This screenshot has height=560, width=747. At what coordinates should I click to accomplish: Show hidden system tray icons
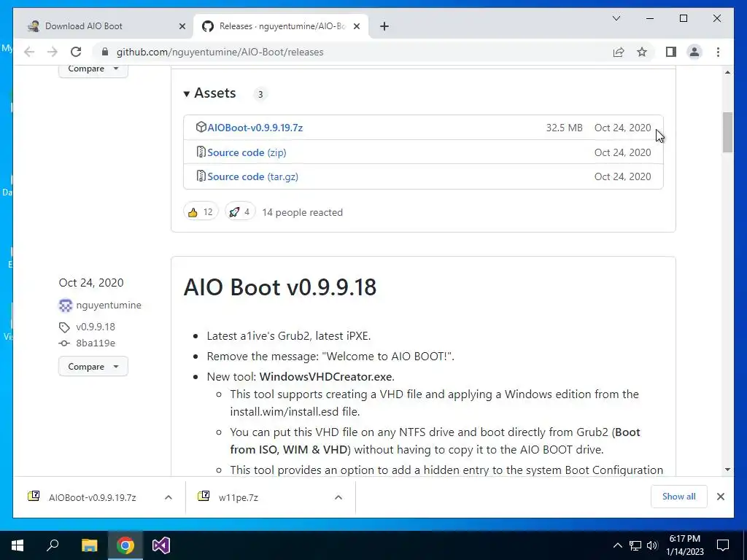[617, 545]
